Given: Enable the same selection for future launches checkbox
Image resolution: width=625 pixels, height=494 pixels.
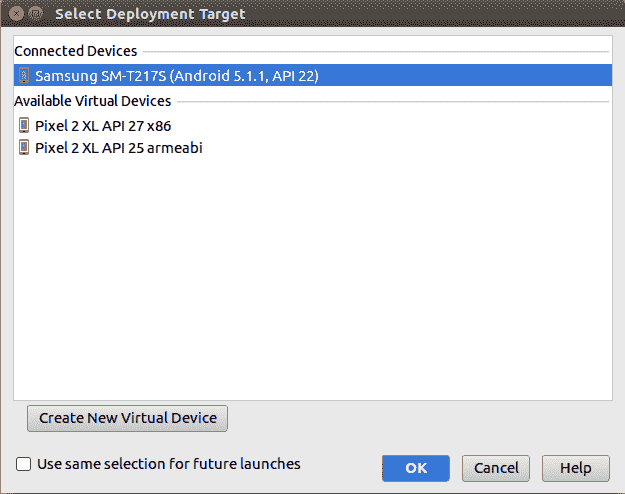Looking at the screenshot, I should (x=23, y=464).
